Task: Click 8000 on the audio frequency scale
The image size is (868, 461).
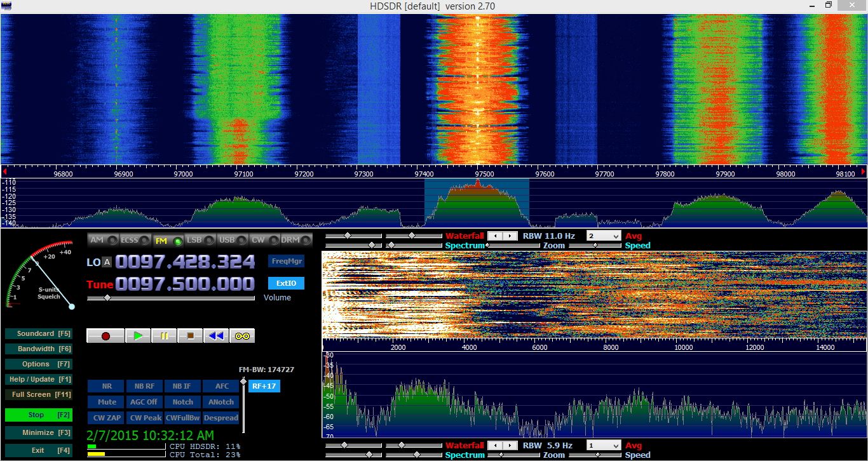Action: pyautogui.click(x=611, y=347)
